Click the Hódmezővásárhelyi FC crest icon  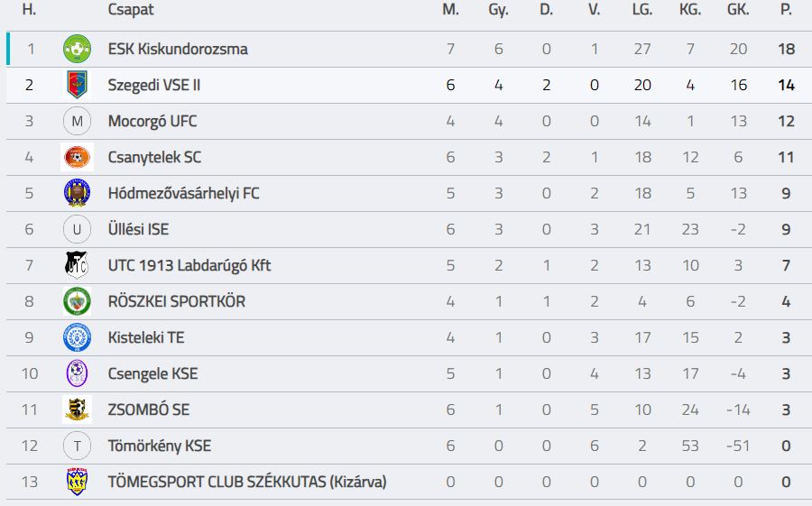[77, 193]
